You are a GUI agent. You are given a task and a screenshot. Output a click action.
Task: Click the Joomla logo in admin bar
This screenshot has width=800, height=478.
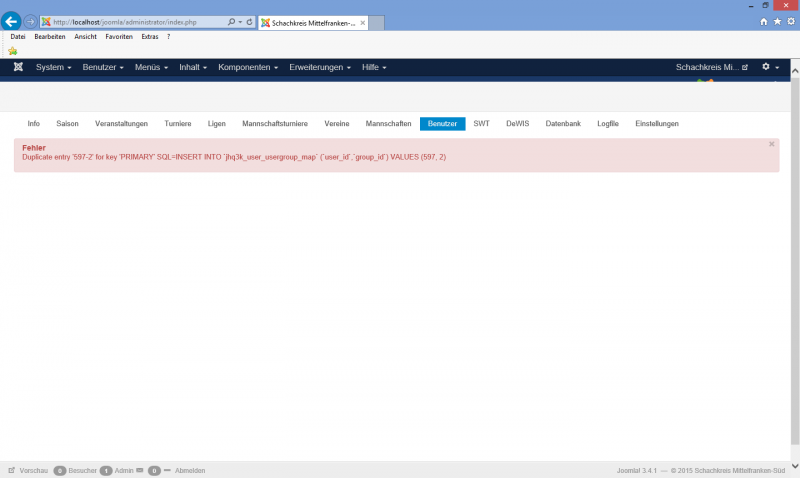(18, 67)
